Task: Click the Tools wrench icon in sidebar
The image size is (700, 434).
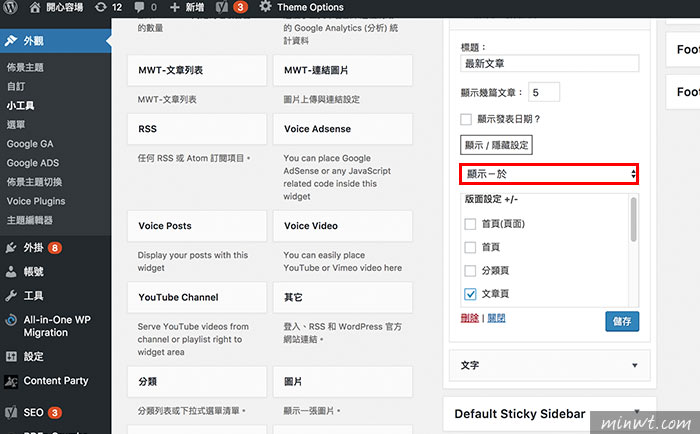Action: [11, 296]
